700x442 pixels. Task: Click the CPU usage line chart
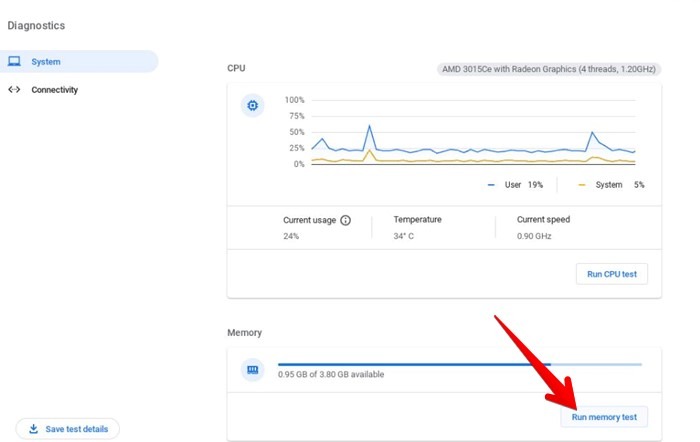point(473,132)
